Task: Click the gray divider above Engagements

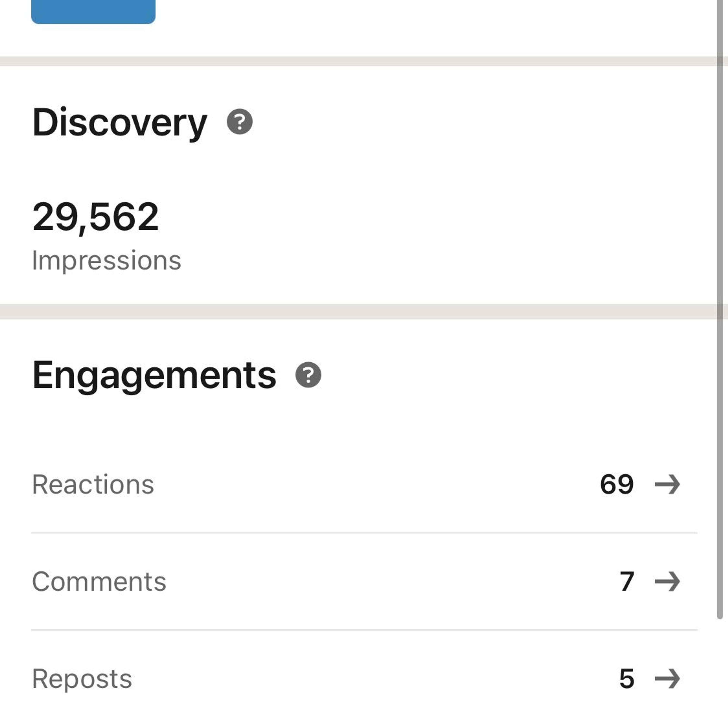Action: (358, 312)
